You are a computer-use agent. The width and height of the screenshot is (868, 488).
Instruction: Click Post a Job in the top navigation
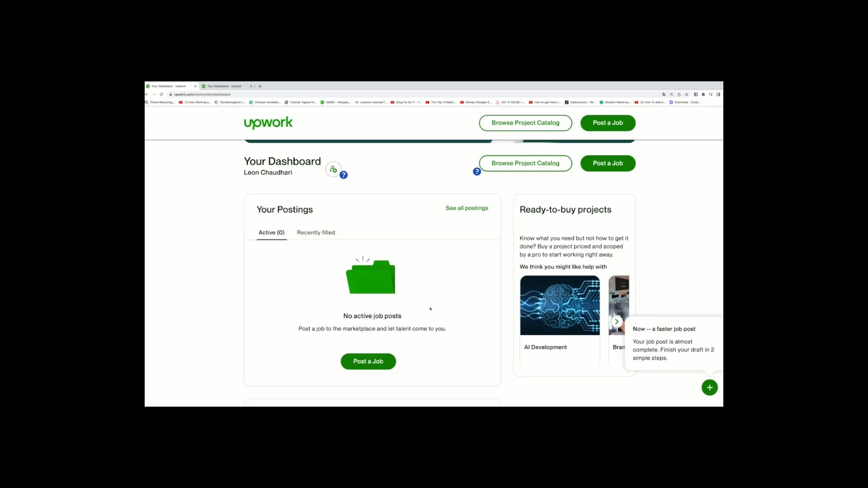(x=608, y=122)
